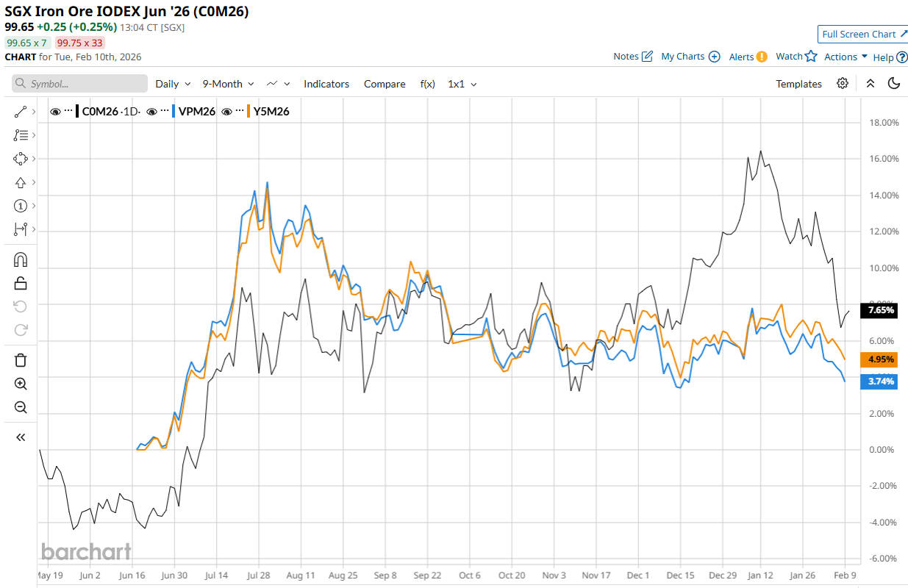Hide the VPM26 comparison series

pos(152,112)
